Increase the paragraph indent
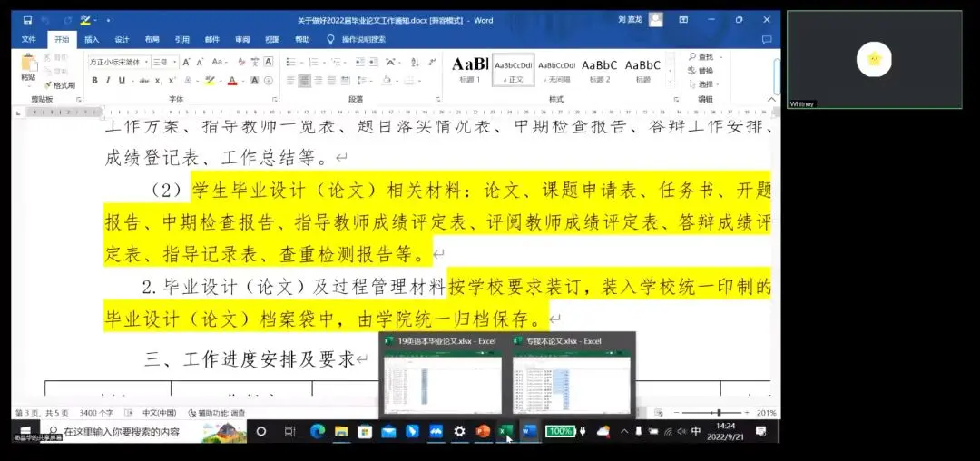This screenshot has height=461, width=980. [x=374, y=62]
